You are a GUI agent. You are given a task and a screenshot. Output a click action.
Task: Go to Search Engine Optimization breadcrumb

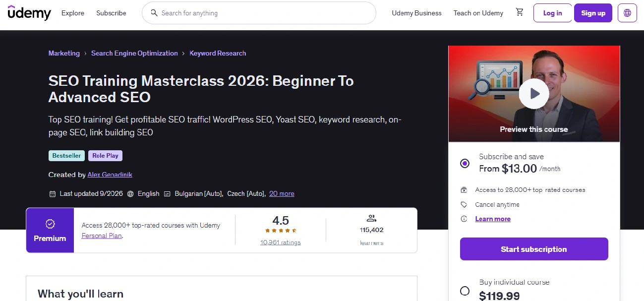[134, 53]
